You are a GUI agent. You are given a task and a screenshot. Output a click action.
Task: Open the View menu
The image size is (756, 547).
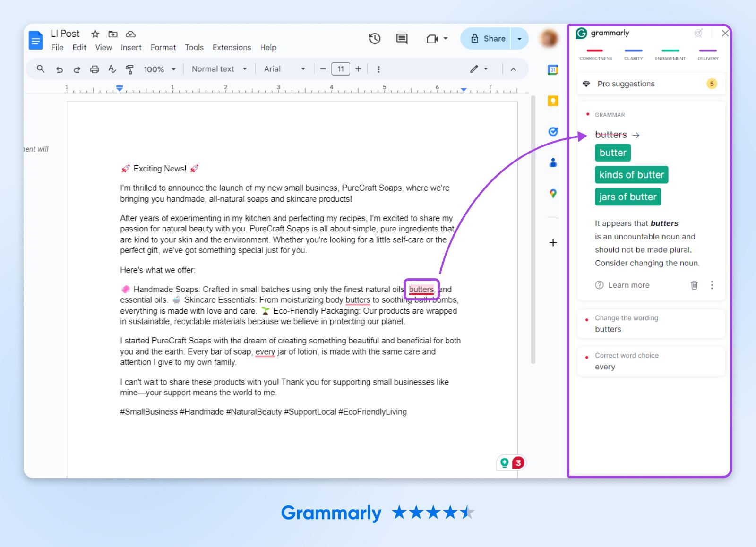click(103, 47)
